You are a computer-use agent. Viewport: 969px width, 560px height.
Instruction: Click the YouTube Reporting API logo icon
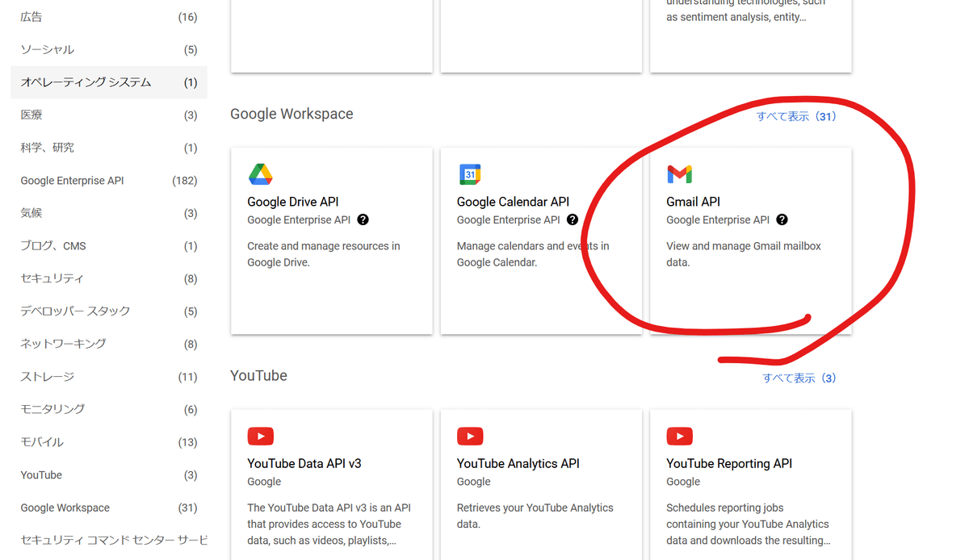[679, 437]
